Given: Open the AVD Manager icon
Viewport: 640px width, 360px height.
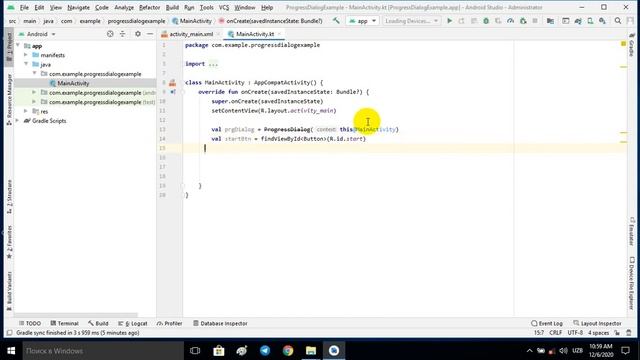Looking at the screenshot, I should pyautogui.click(x=590, y=20).
